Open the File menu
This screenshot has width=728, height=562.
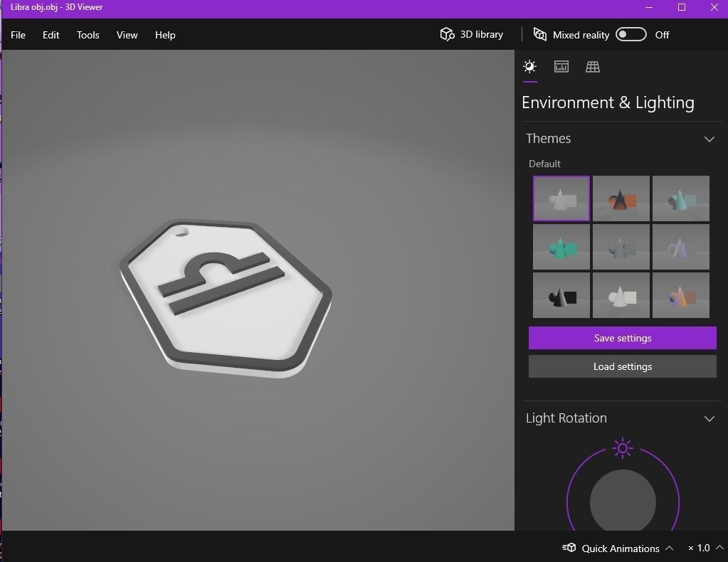click(18, 35)
